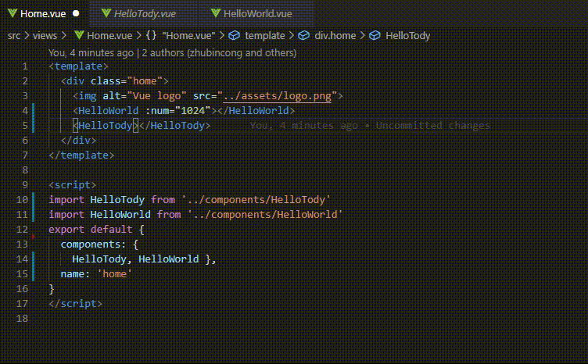Open the authors CodeLens annotation
The width and height of the screenshot is (588, 364).
(172, 53)
